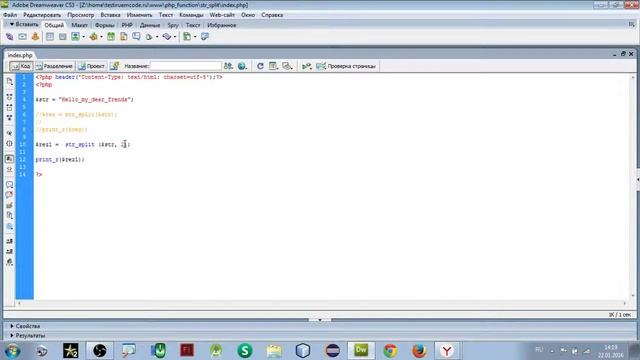Click Balance Braces icon

9,144
